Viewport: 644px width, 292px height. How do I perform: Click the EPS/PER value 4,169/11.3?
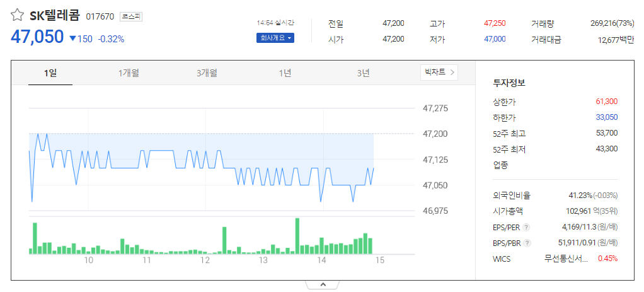[578, 227]
